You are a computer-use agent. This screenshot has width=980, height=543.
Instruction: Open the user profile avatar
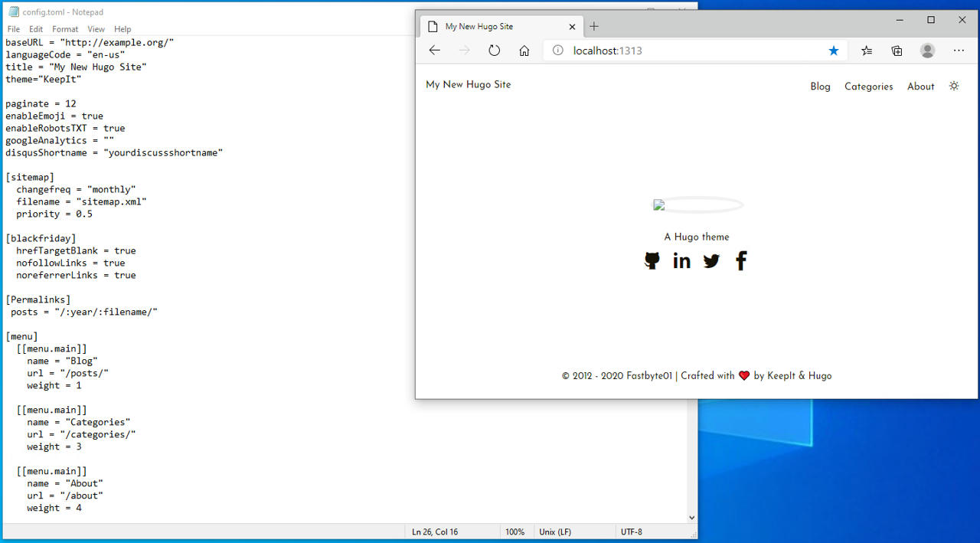tap(927, 51)
